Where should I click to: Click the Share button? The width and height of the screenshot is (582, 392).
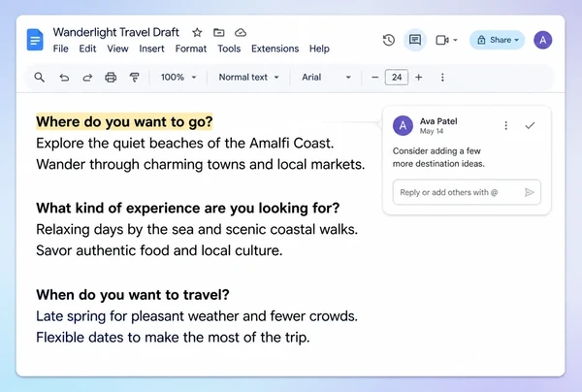pos(497,40)
